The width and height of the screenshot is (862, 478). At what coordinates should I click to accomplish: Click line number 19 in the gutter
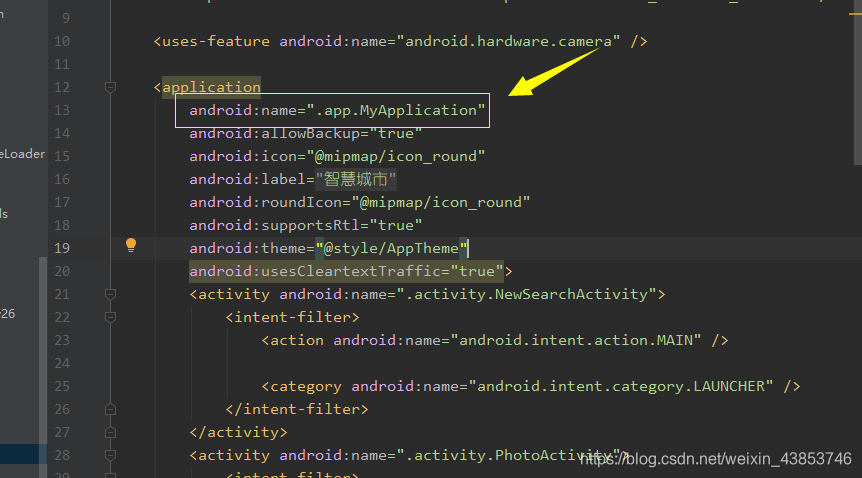click(x=62, y=248)
